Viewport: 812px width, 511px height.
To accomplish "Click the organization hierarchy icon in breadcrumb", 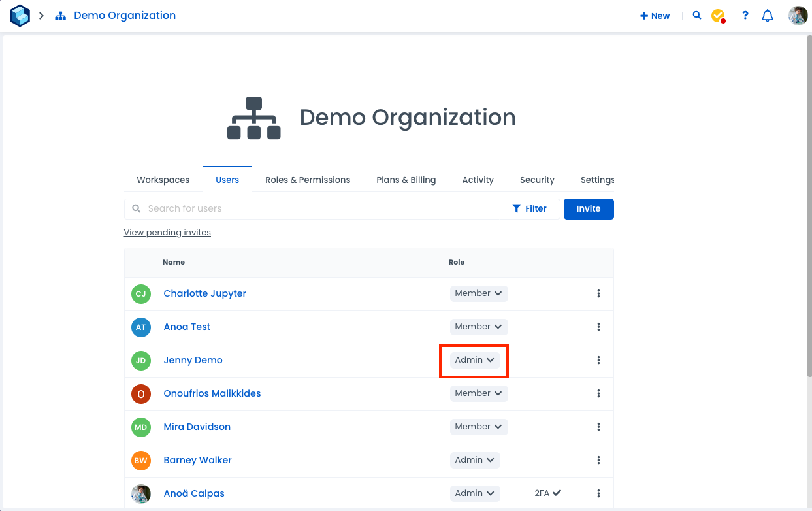I will pos(61,16).
